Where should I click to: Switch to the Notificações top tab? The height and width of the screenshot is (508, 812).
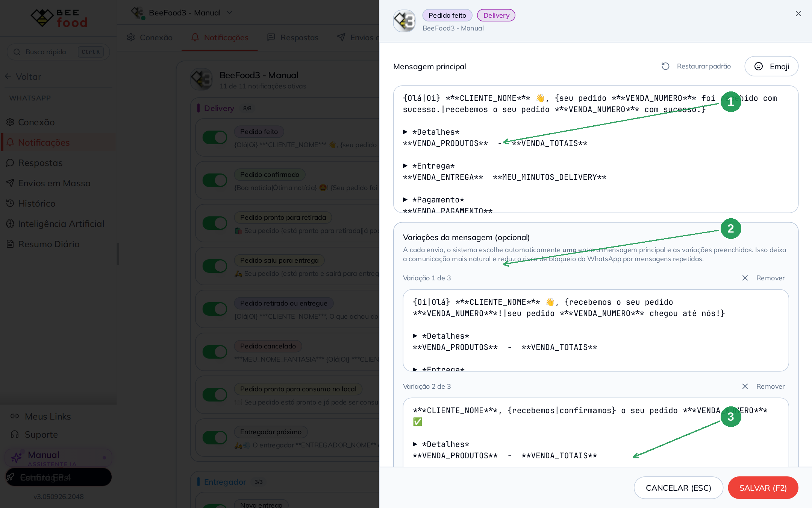click(220, 37)
